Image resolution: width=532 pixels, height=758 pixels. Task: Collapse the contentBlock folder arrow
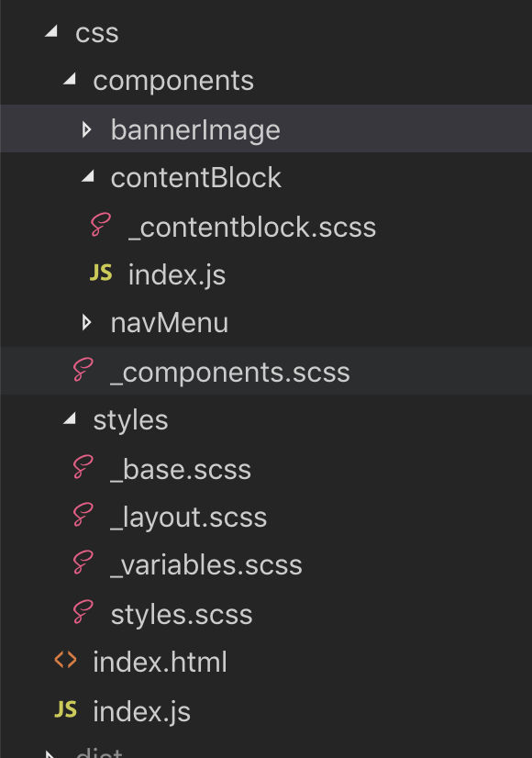click(87, 176)
